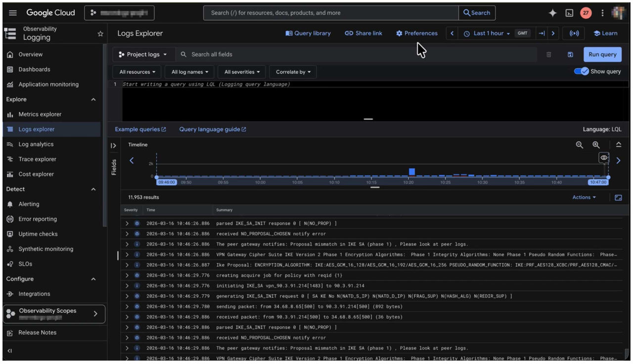
Task: Open Application monitoring page
Action: click(x=51, y=85)
